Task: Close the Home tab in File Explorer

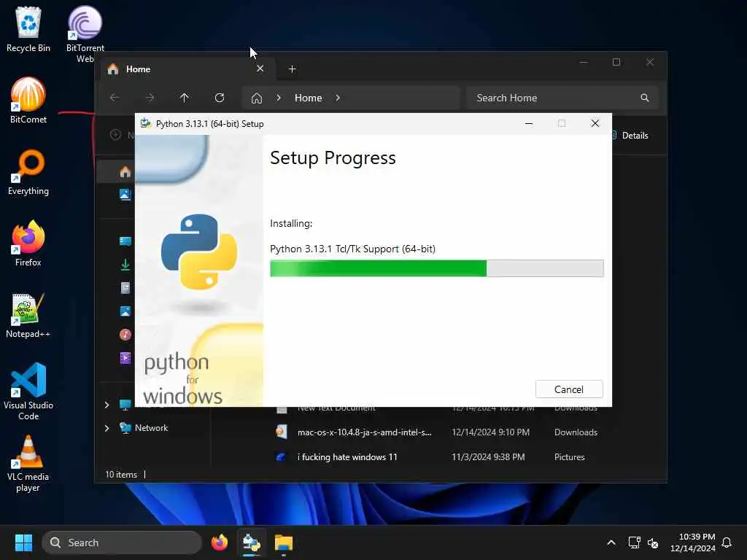Action: tap(260, 69)
